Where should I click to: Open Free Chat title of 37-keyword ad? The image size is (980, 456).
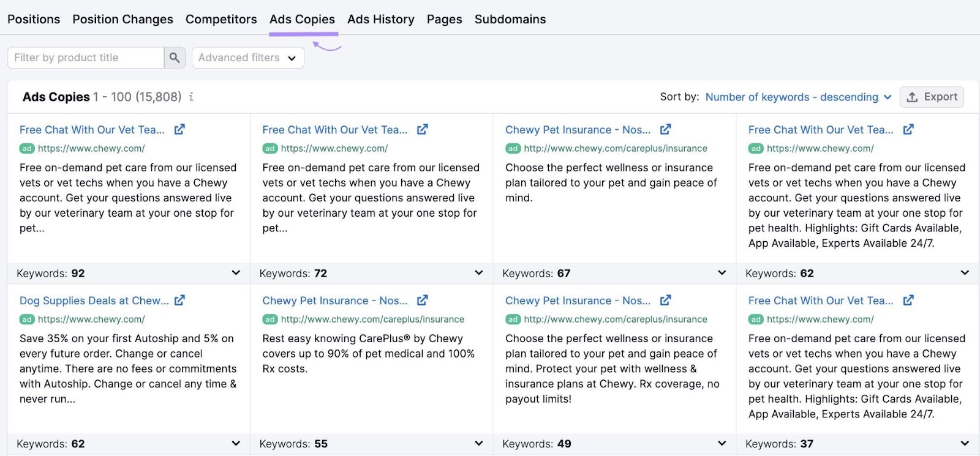tap(821, 301)
